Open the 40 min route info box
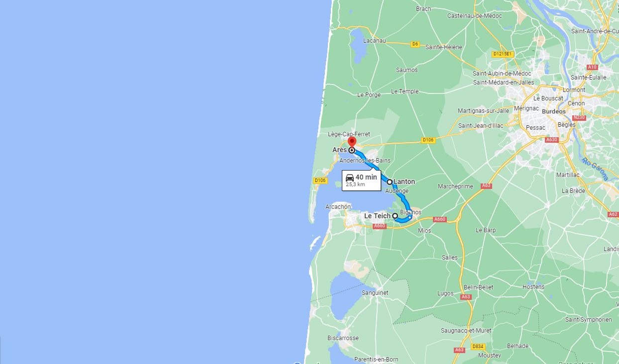 coord(361,180)
